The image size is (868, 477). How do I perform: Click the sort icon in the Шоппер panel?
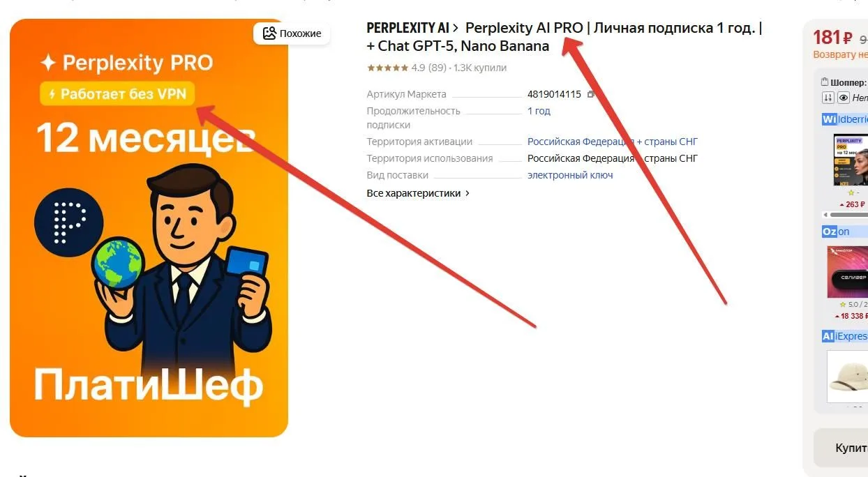828,98
